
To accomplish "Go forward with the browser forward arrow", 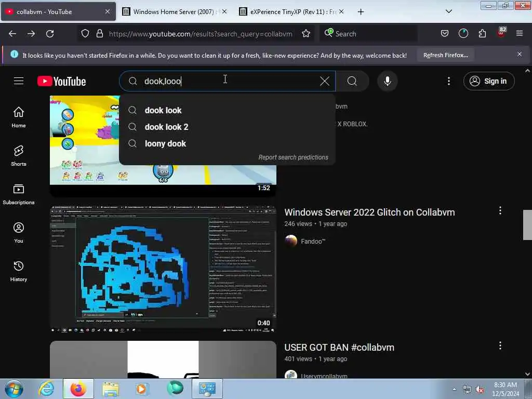I will click(31, 34).
